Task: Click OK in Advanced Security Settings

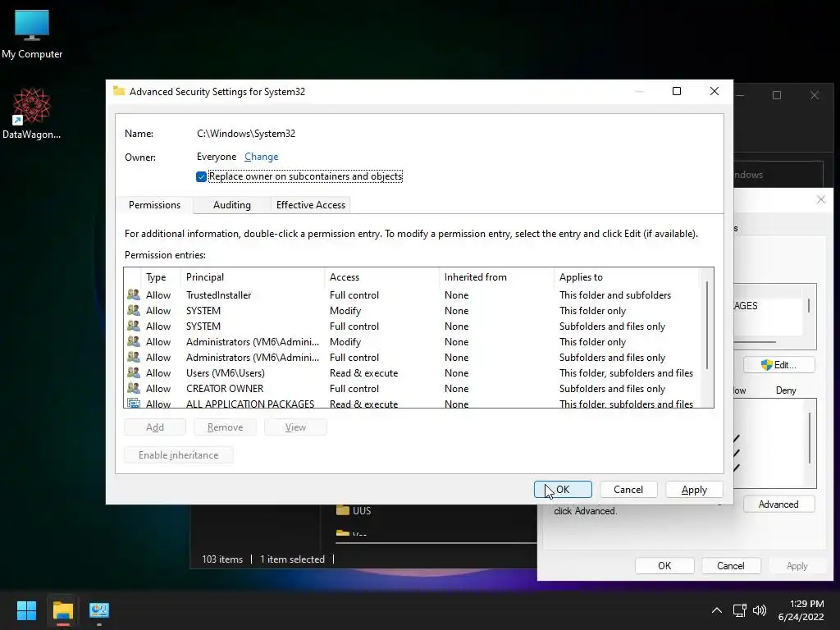Action: (x=563, y=489)
